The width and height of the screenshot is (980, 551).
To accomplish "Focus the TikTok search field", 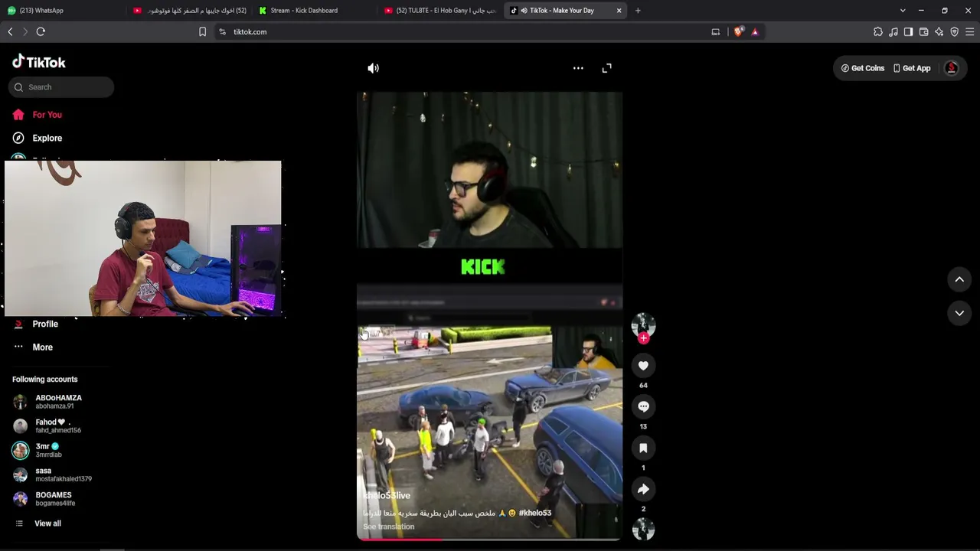I will [x=61, y=87].
